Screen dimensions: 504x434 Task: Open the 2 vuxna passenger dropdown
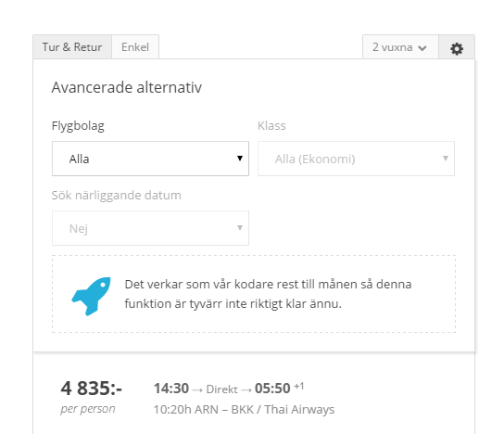(400, 47)
